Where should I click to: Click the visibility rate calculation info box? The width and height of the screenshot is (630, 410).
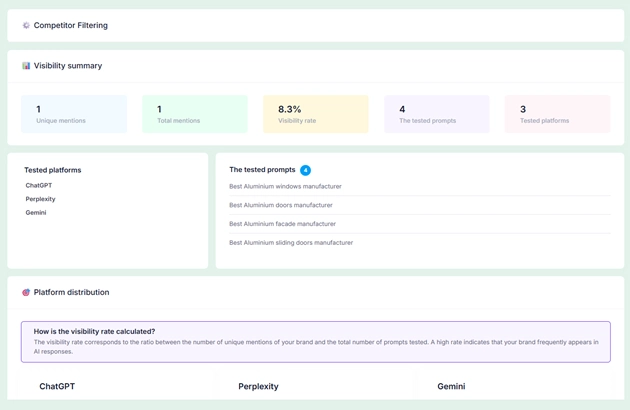click(315, 341)
